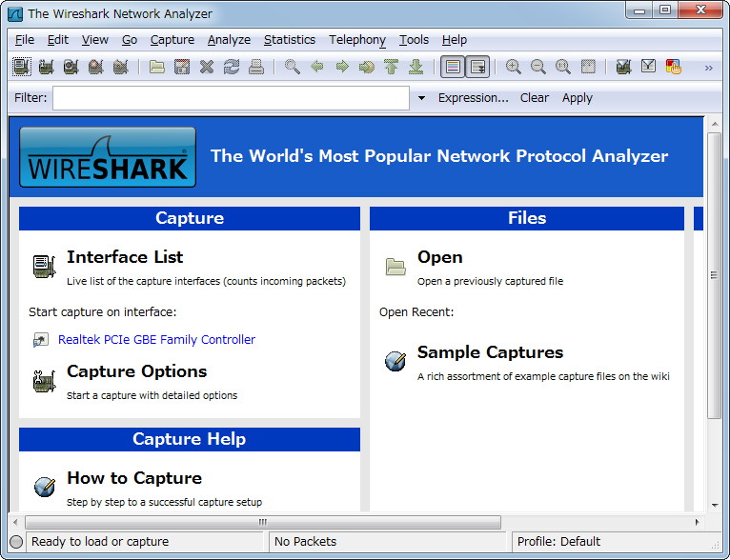This screenshot has width=730, height=560.
Task: Click the vertical scrollbar thumb
Action: 714,275
